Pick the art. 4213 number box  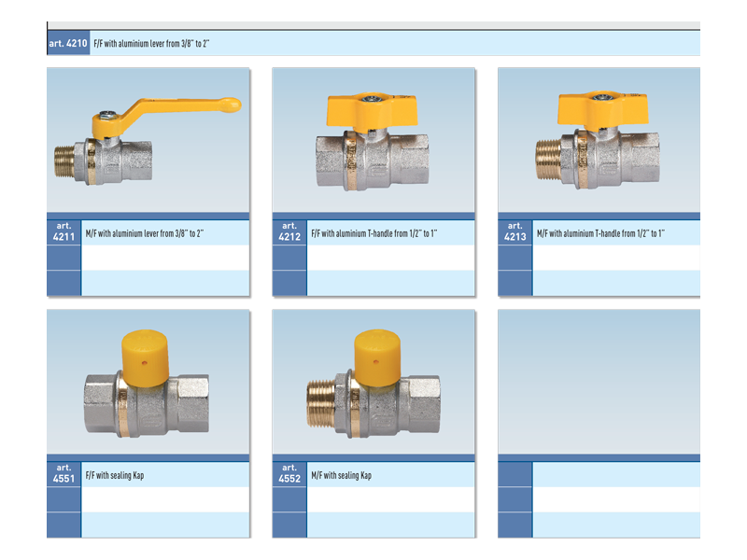pos(514,231)
